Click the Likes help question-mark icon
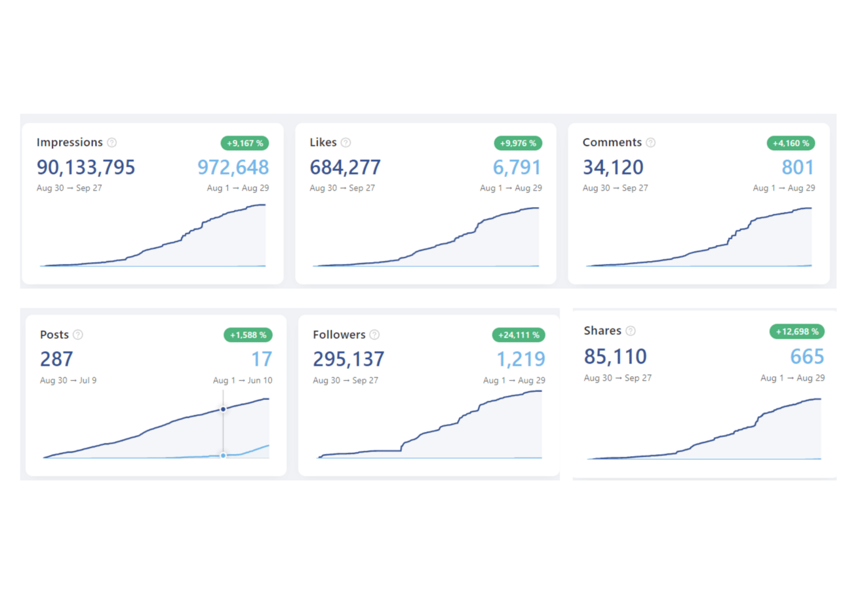Image resolution: width=847 pixels, height=616 pixels. (x=346, y=143)
